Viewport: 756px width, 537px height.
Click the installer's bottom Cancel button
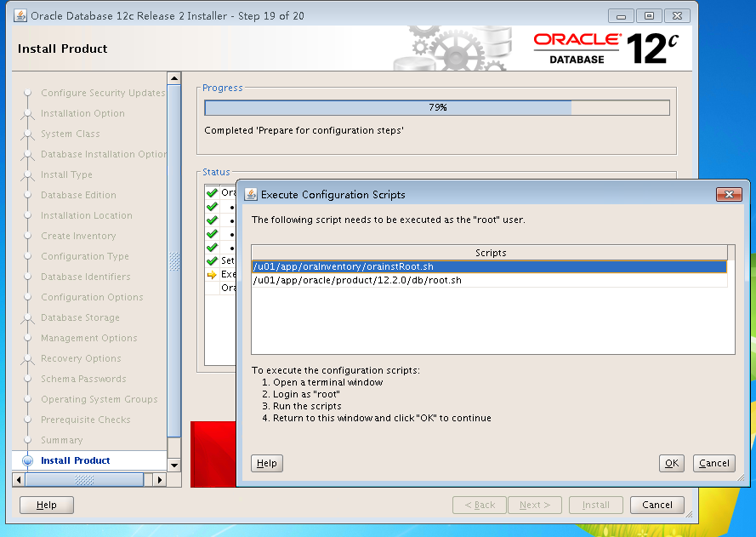(657, 506)
